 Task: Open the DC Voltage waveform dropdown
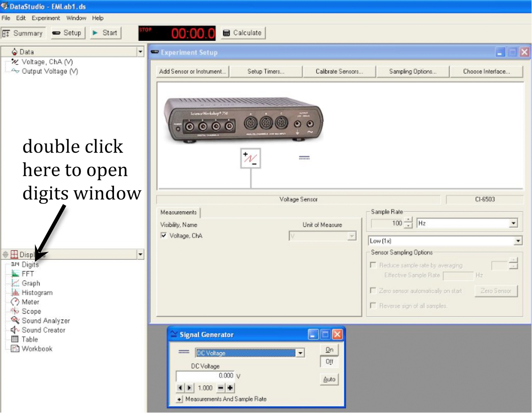point(300,353)
